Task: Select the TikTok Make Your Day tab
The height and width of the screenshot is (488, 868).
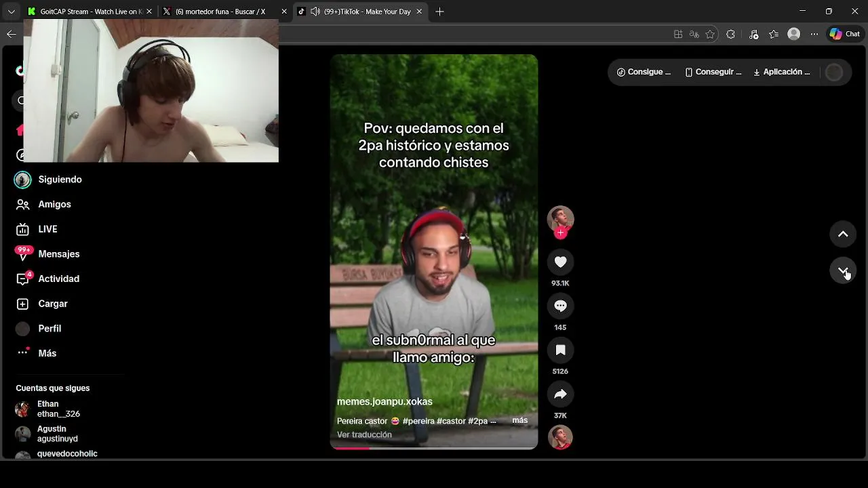Action: 366,12
